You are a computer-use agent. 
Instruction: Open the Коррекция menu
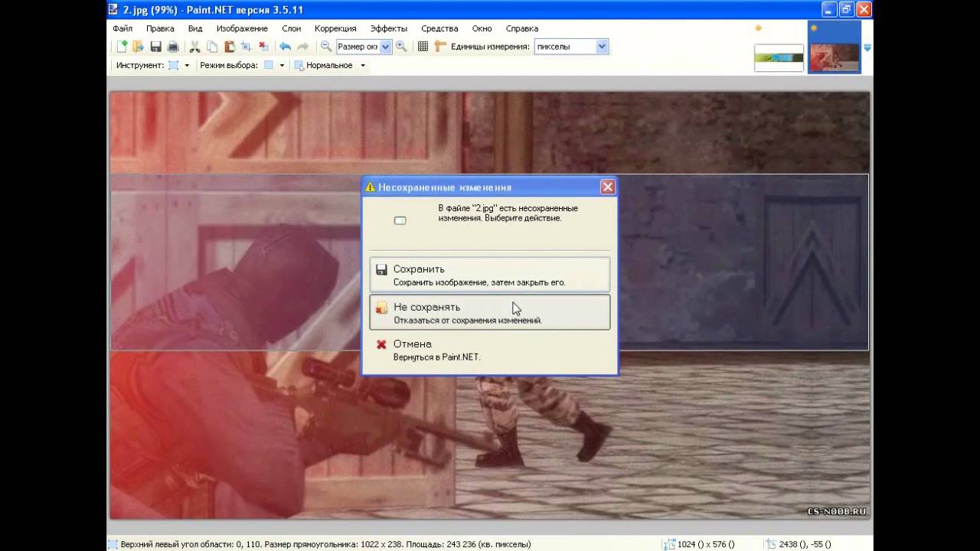[x=335, y=28]
